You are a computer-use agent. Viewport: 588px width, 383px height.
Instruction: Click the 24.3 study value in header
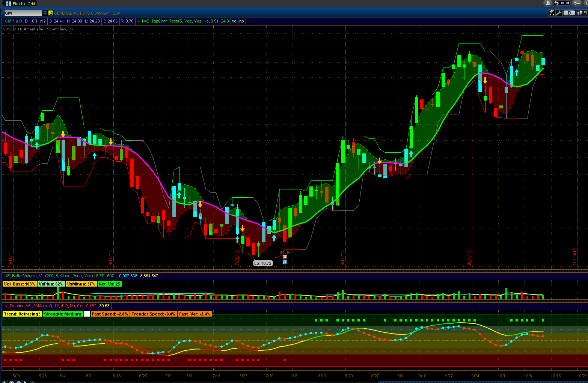point(225,21)
